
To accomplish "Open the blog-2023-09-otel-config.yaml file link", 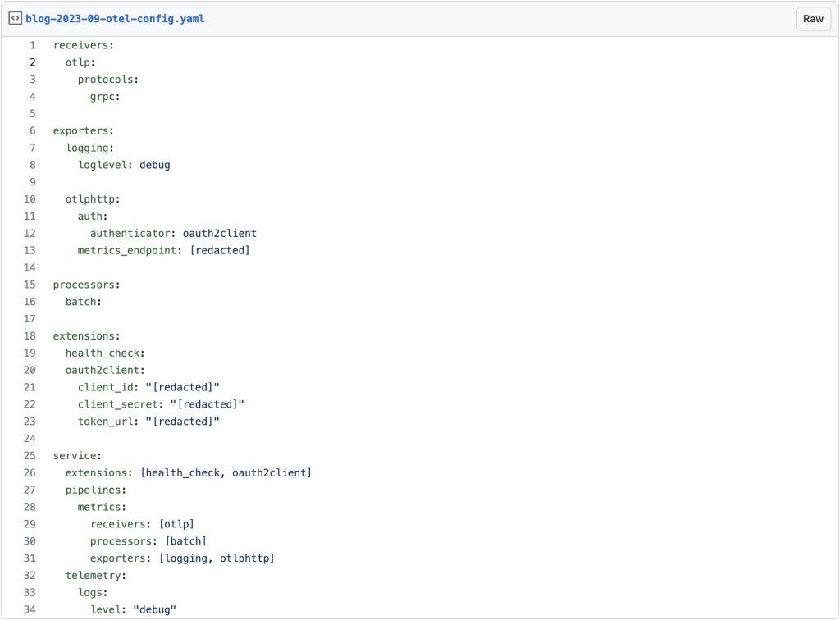I will tap(115, 18).
